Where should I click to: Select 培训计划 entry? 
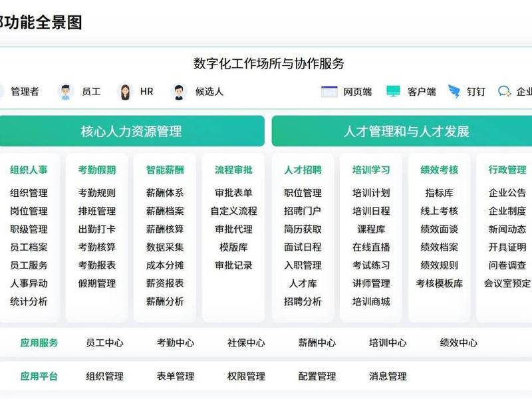pos(371,193)
